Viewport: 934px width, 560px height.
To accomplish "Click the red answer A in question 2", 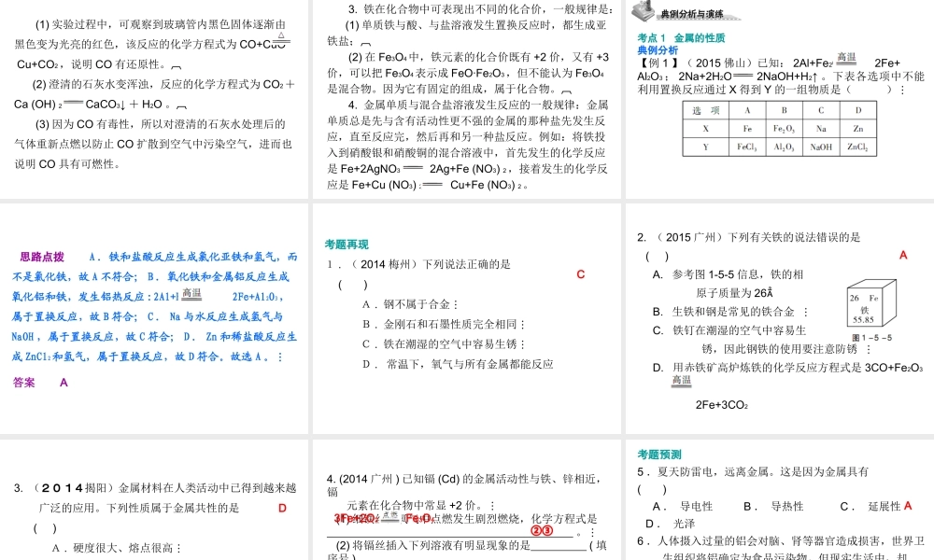I will [x=903, y=256].
